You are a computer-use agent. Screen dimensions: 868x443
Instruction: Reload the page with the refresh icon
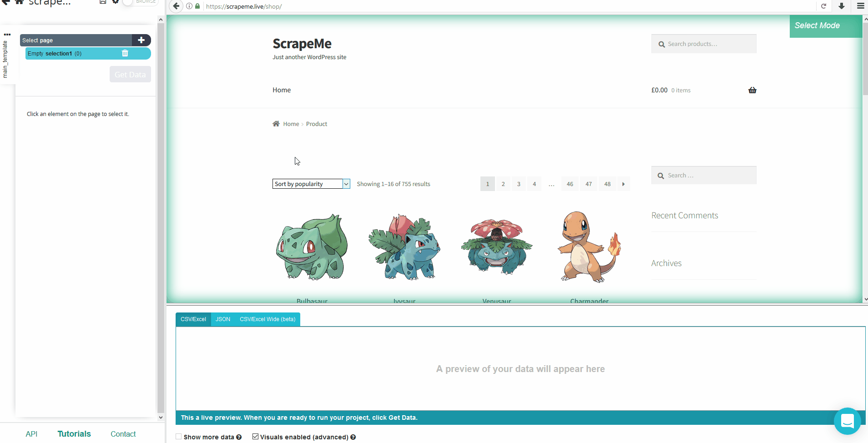click(824, 6)
